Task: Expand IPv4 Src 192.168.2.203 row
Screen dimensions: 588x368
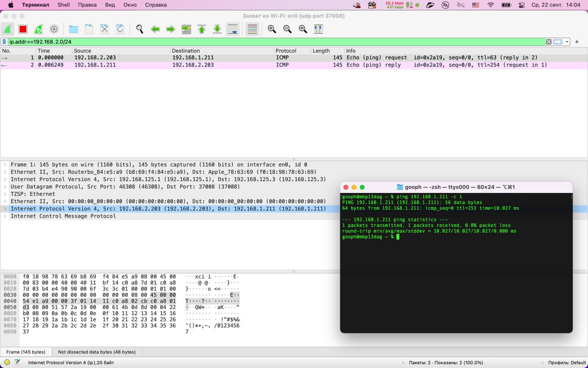Action: click(5, 209)
